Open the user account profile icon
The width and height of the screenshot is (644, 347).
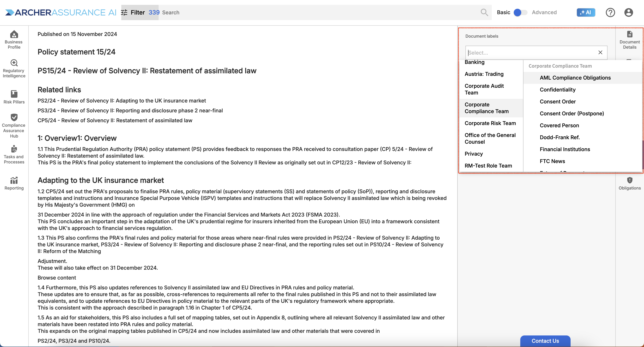[x=628, y=12]
